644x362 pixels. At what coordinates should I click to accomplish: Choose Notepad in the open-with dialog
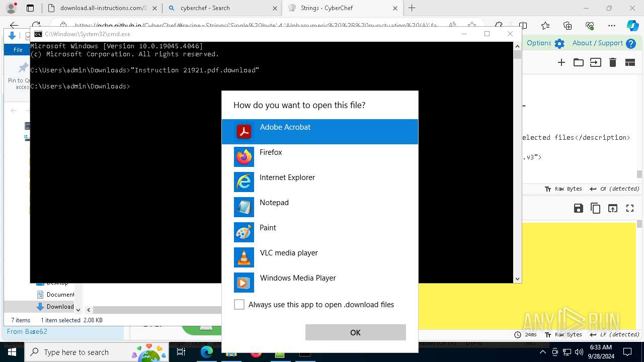320,207
